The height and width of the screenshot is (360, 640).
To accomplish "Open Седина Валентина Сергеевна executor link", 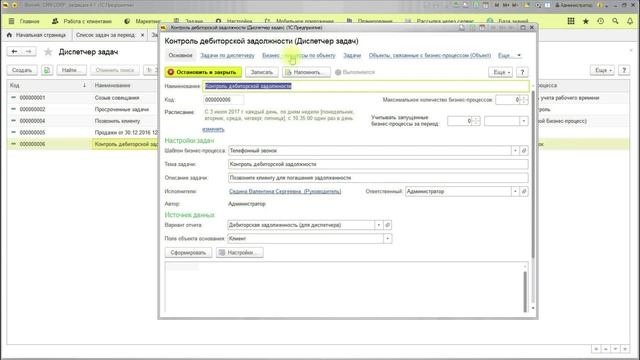I will pyautogui.click(x=285, y=191).
